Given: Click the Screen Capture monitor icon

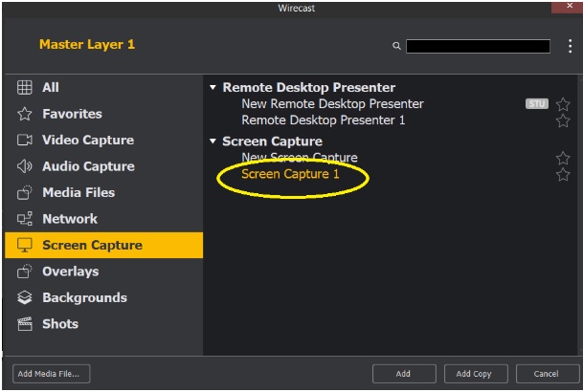Looking at the screenshot, I should click(x=25, y=246).
